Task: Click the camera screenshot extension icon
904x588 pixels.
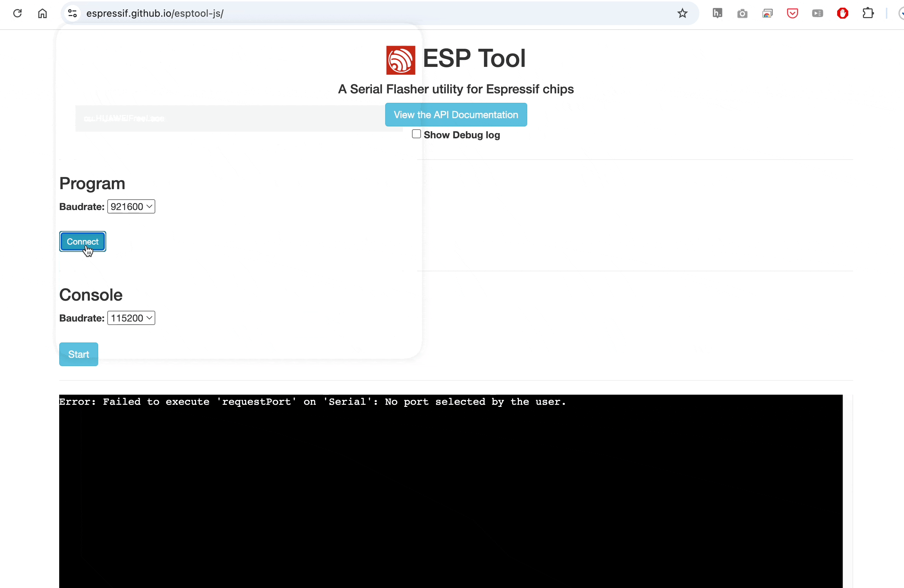Action: pos(742,14)
